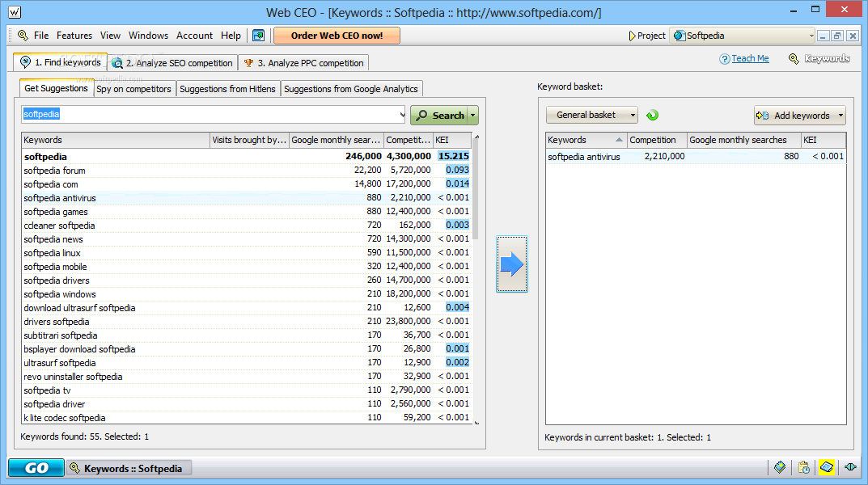Open the File menu
The width and height of the screenshot is (868, 485).
pos(41,36)
